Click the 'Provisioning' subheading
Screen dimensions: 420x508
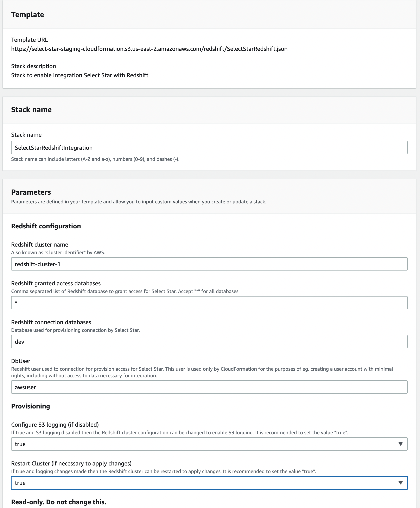point(31,406)
